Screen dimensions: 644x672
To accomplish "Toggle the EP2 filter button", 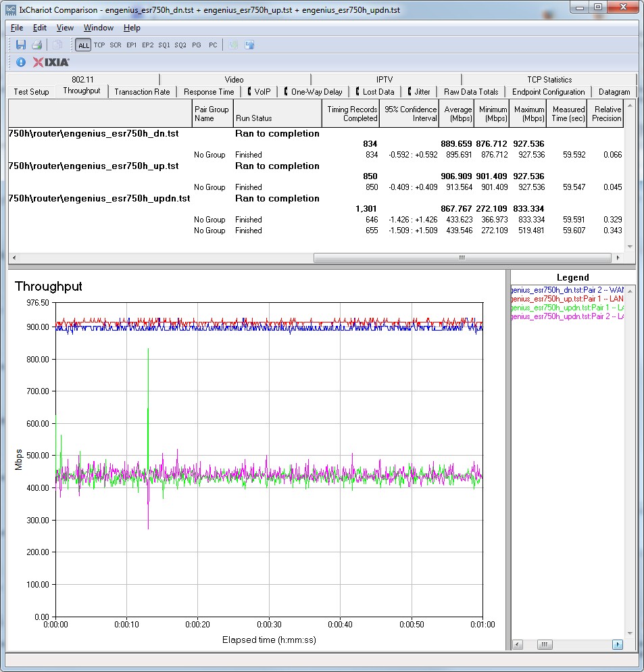I will (148, 45).
